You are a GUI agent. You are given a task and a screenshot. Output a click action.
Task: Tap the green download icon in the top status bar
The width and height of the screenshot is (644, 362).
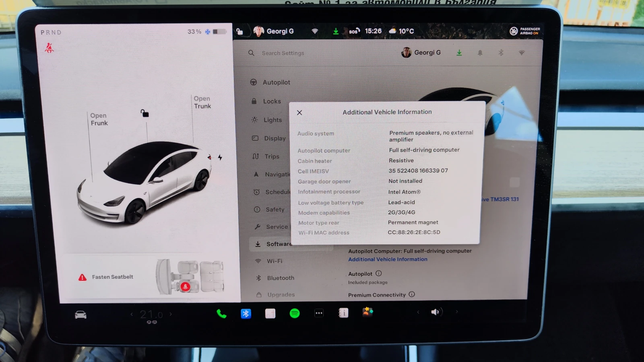[x=336, y=31]
